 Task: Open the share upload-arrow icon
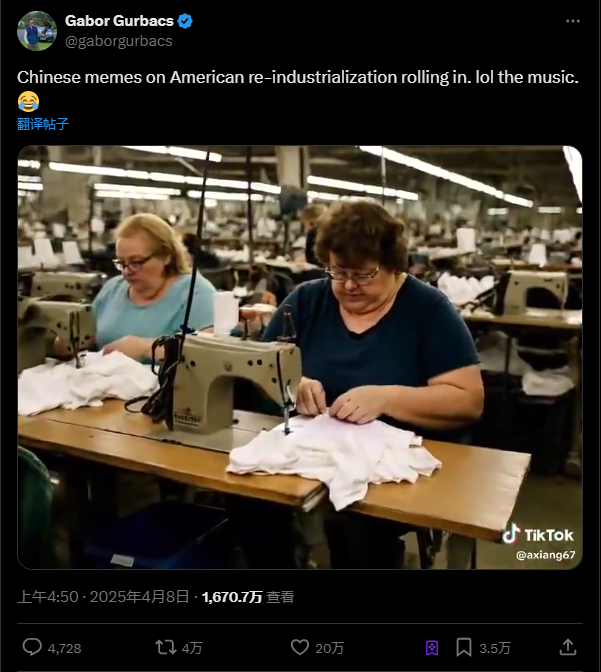568,647
